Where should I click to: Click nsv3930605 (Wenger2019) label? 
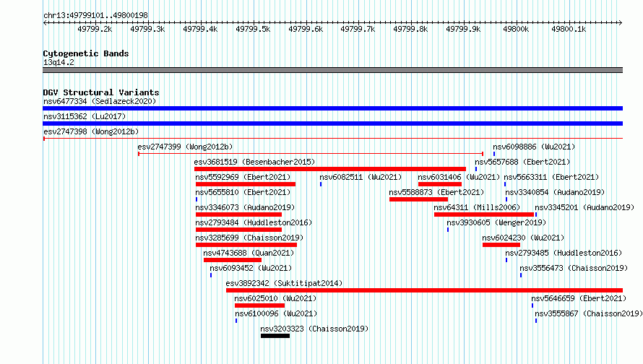(496, 222)
